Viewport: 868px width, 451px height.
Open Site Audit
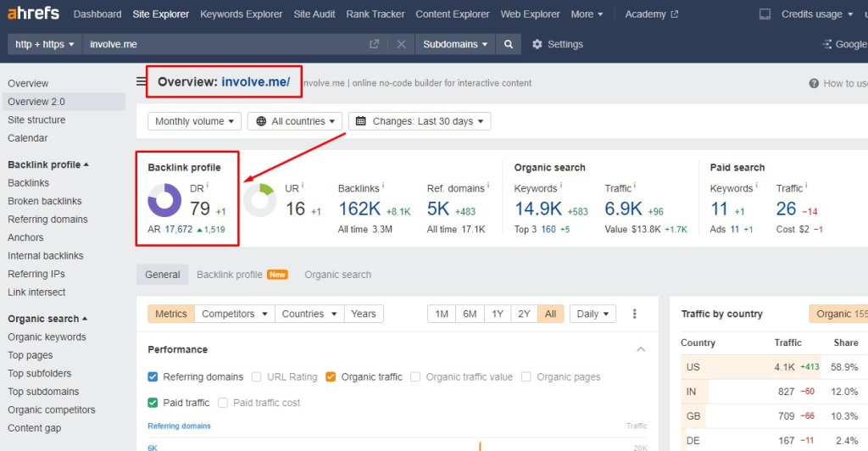click(314, 14)
